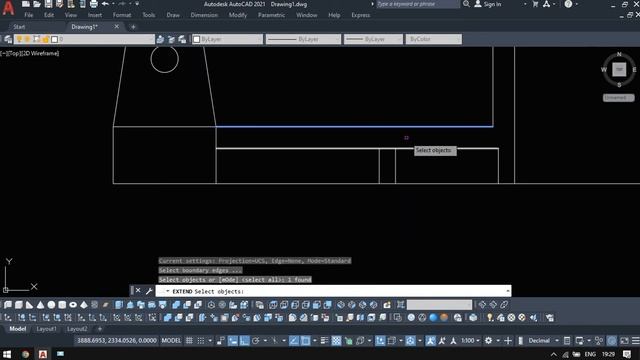Click the command line input field
This screenshot has width=640, height=360.
(333, 291)
